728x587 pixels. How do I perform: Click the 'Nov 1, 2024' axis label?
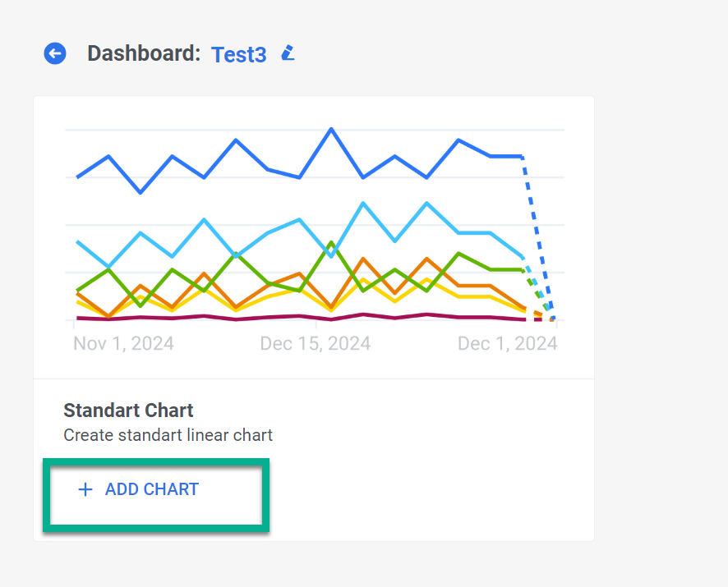123,343
